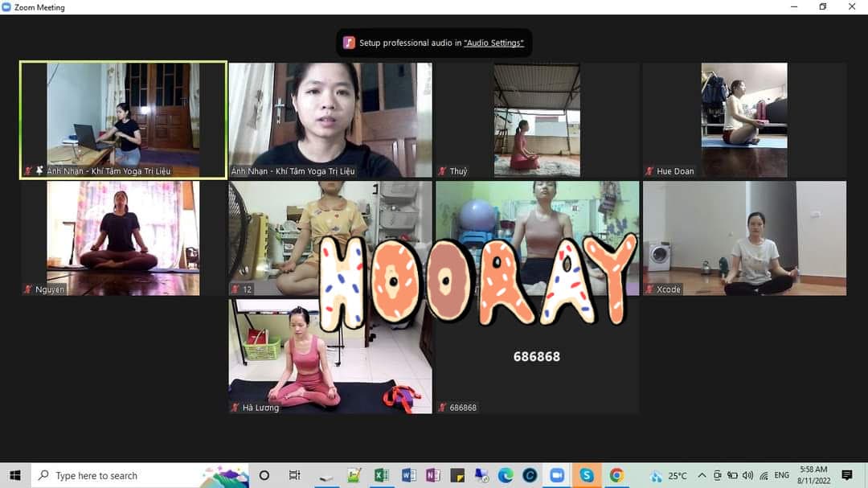
Task: Open Cortana from the taskbar
Action: (x=264, y=475)
